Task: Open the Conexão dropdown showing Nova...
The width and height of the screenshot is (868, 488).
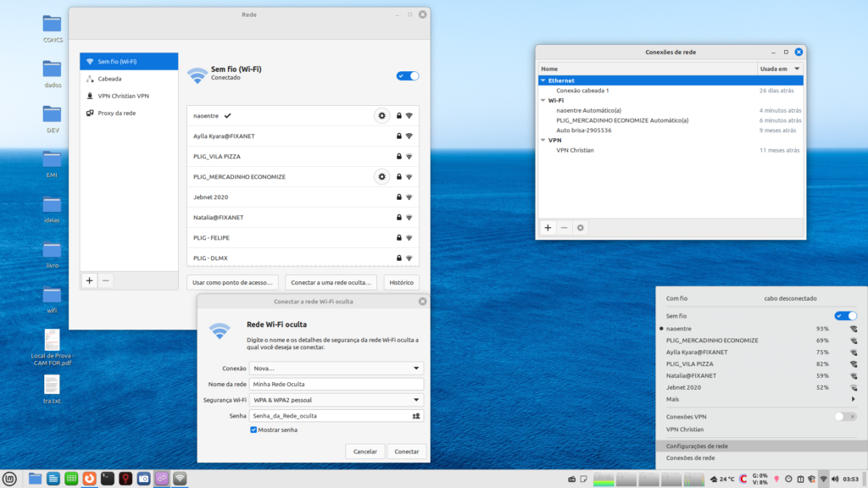Action: pos(337,369)
